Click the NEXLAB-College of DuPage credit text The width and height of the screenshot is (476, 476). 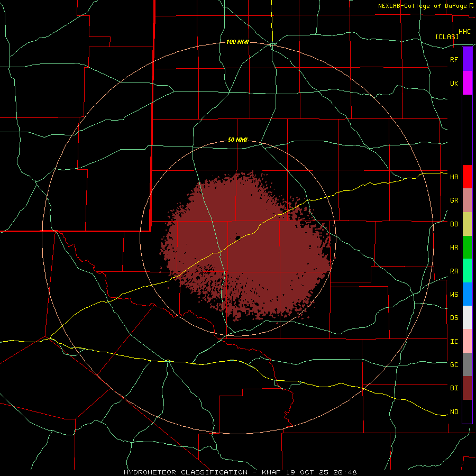click(422, 6)
